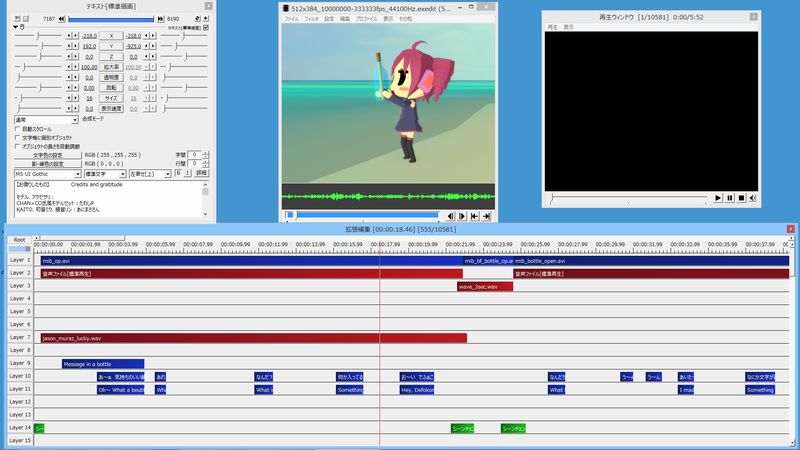
Task: Decrease line spacing 行間 spinner
Action: coord(205,165)
